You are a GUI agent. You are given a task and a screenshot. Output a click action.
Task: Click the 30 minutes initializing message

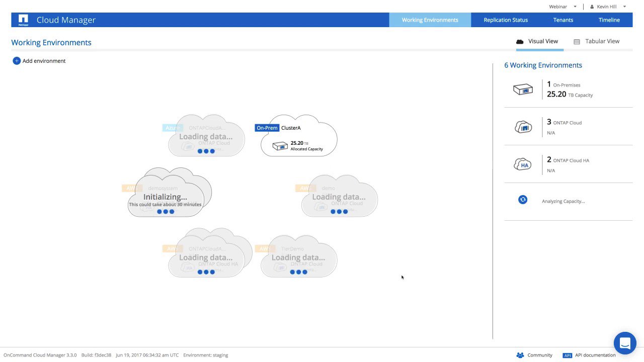[x=165, y=205]
